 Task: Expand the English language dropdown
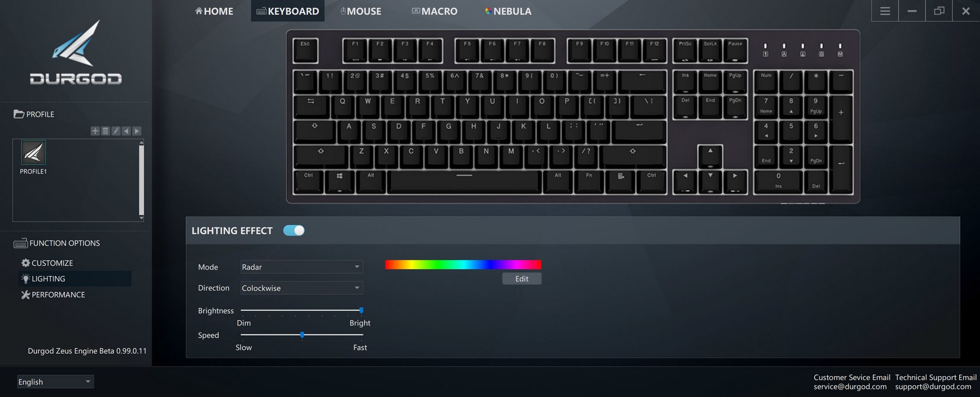(x=55, y=382)
